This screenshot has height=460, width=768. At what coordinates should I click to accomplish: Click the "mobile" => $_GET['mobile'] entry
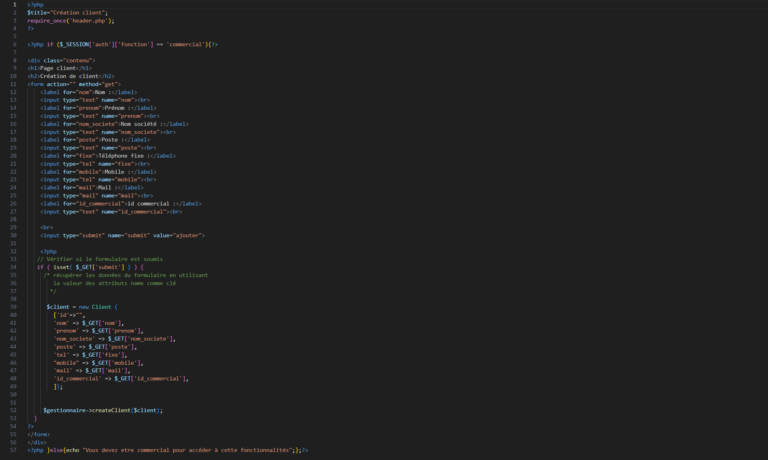point(98,363)
